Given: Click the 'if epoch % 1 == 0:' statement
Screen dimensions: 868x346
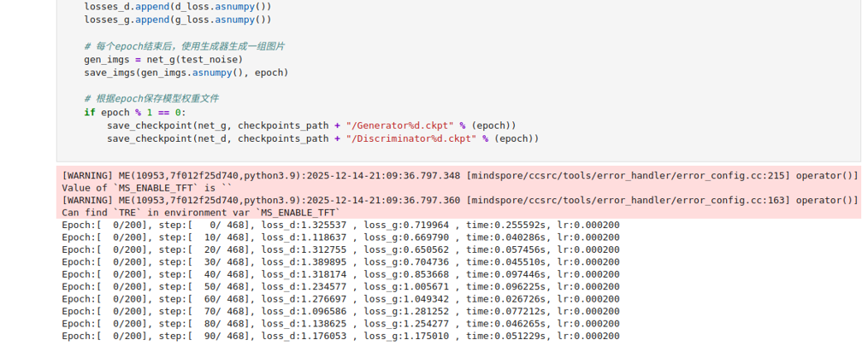Looking at the screenshot, I should pos(134,113).
